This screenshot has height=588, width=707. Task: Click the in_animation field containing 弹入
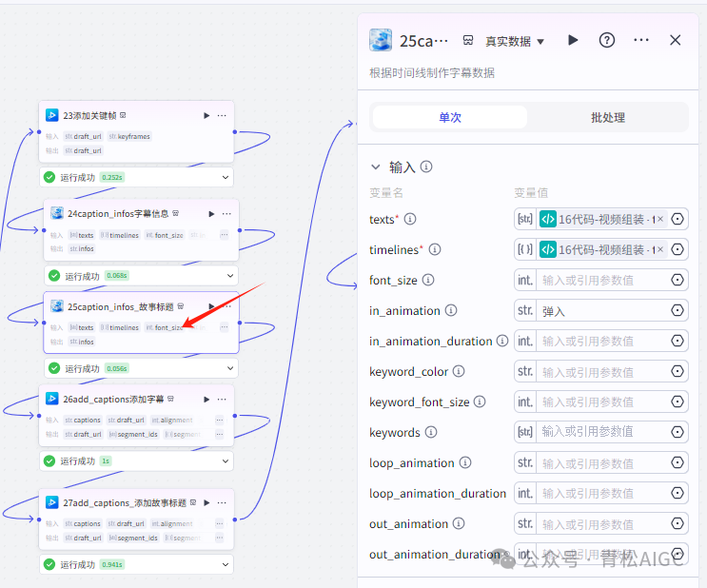click(x=602, y=310)
